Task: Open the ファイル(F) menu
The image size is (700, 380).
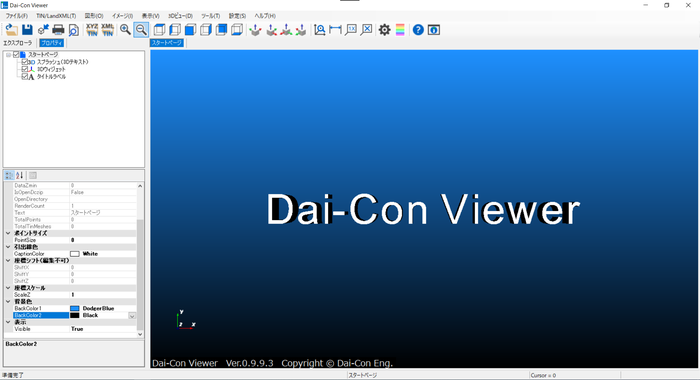Action: (17, 16)
